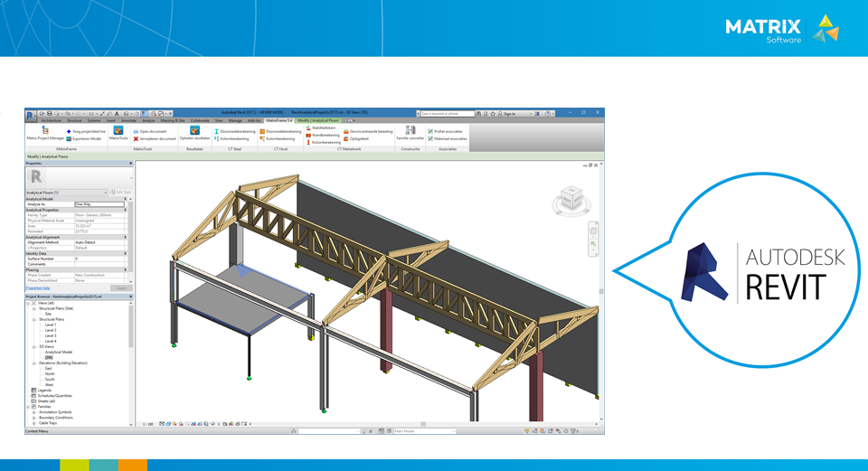
Task: Click the keyword search field
Action: tap(447, 114)
